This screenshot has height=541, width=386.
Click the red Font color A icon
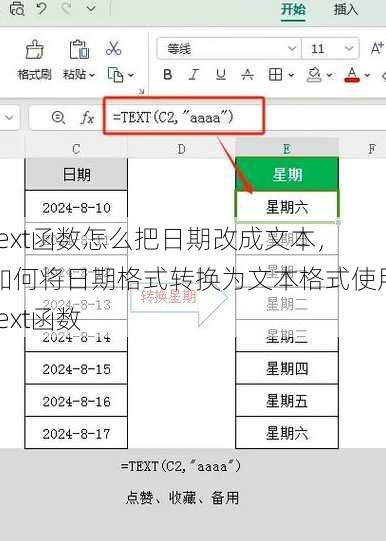(x=352, y=74)
